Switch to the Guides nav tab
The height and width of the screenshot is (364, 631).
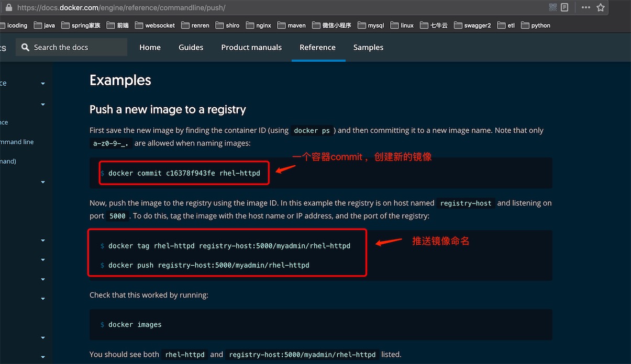191,48
